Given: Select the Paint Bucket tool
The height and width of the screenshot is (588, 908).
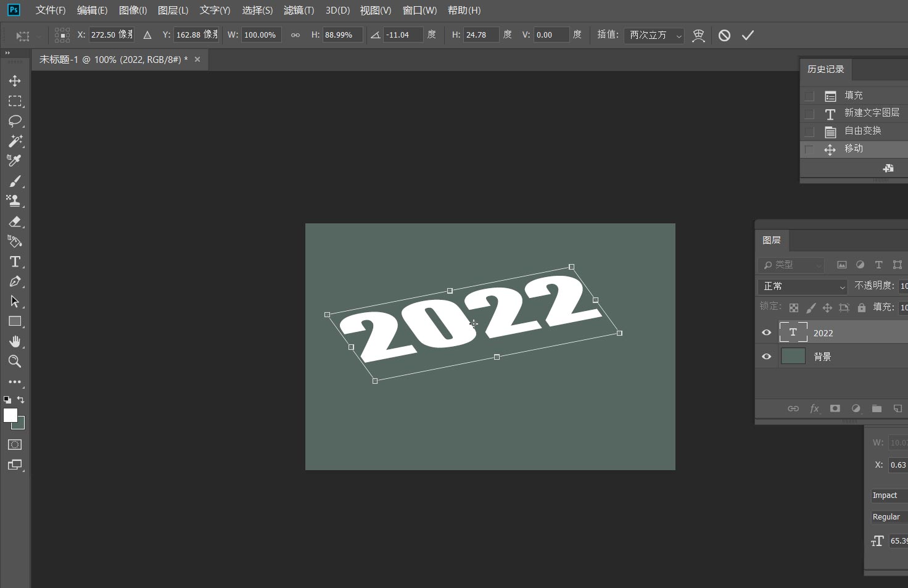Looking at the screenshot, I should pyautogui.click(x=15, y=241).
